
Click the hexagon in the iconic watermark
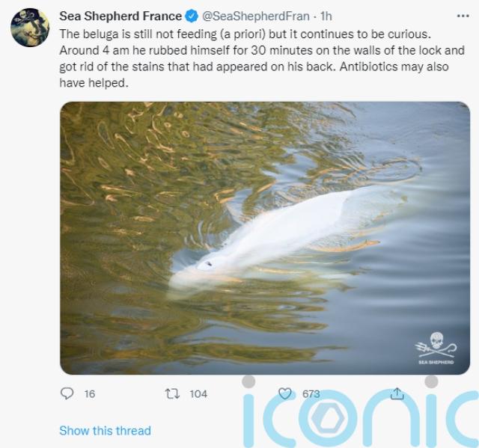click(x=328, y=418)
